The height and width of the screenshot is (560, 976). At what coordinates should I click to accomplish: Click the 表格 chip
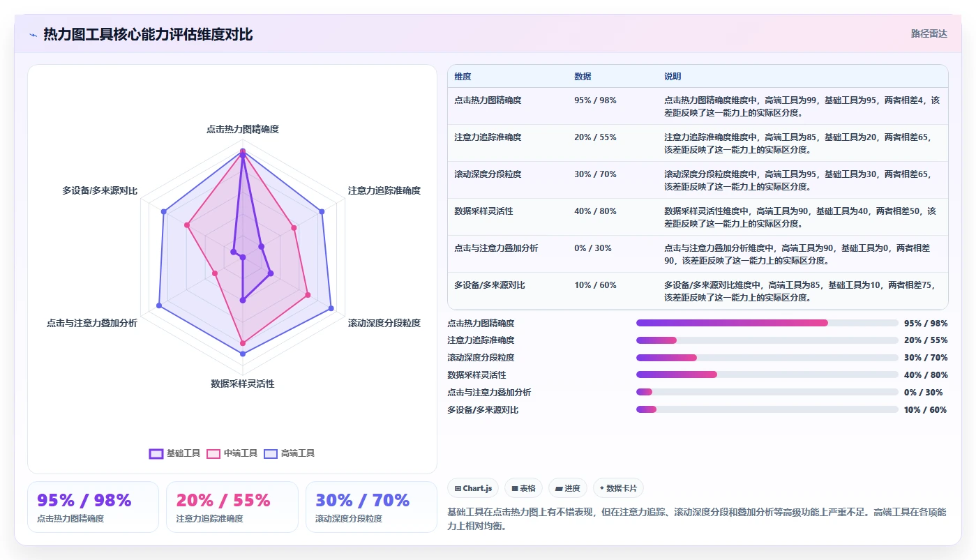pos(523,488)
